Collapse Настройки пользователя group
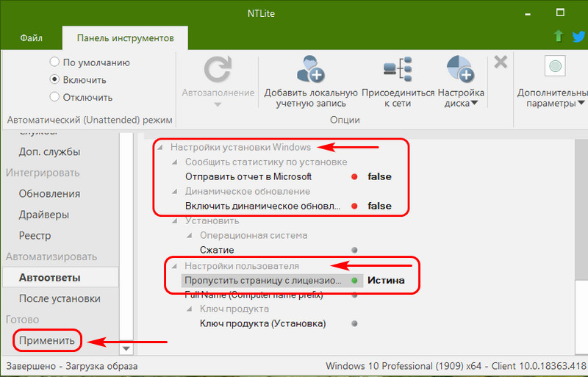Image resolution: width=588 pixels, height=377 pixels. pyautogui.click(x=175, y=266)
